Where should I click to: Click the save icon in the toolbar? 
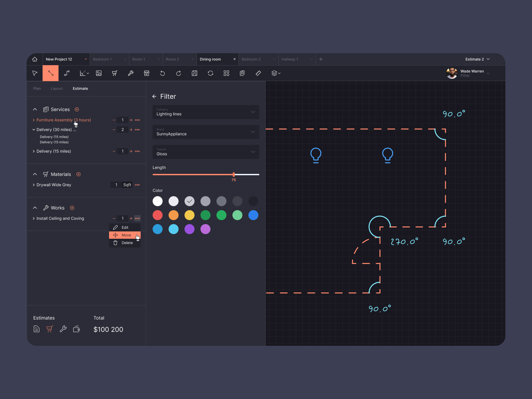tap(195, 73)
